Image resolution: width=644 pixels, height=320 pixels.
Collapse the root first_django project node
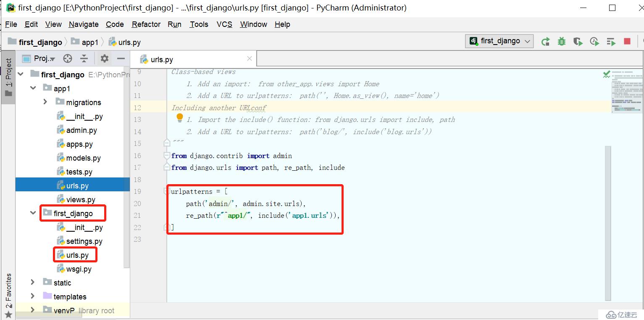click(21, 74)
